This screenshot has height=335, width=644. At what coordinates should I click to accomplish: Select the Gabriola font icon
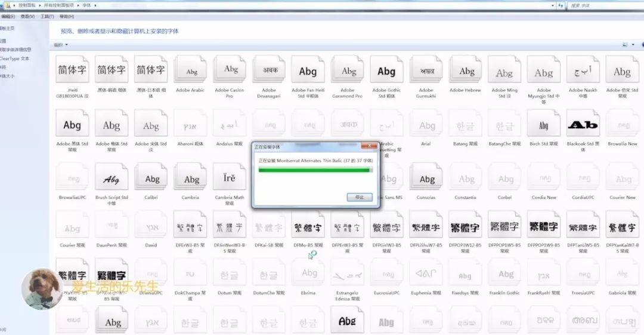622,272
